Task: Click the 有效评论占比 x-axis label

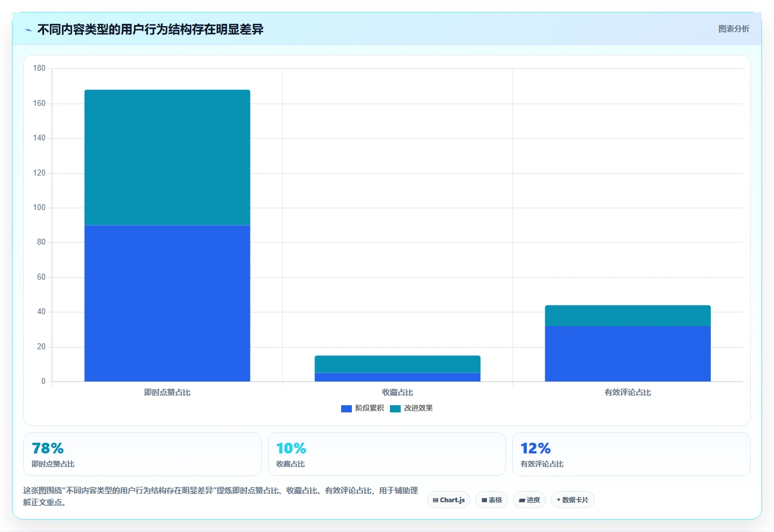Action: coord(628,393)
